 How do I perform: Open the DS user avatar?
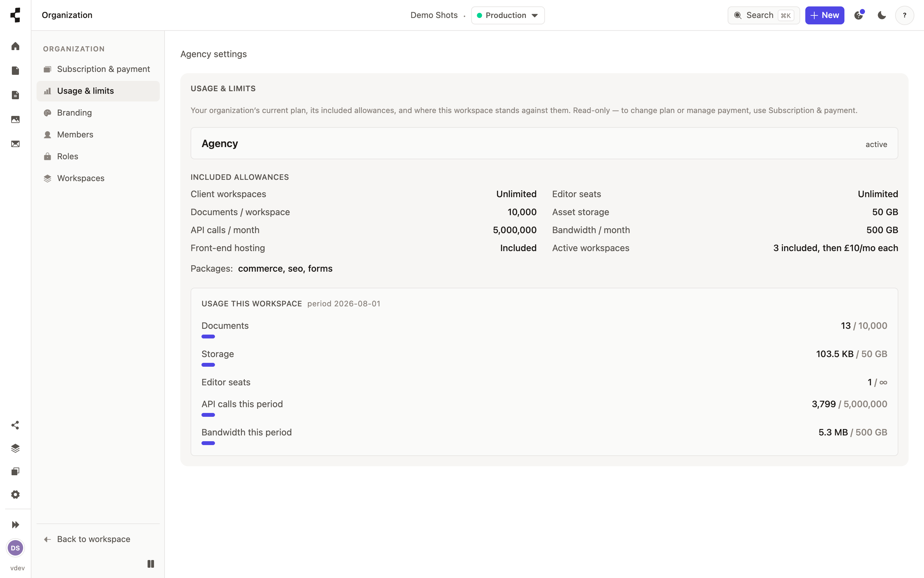pos(15,548)
